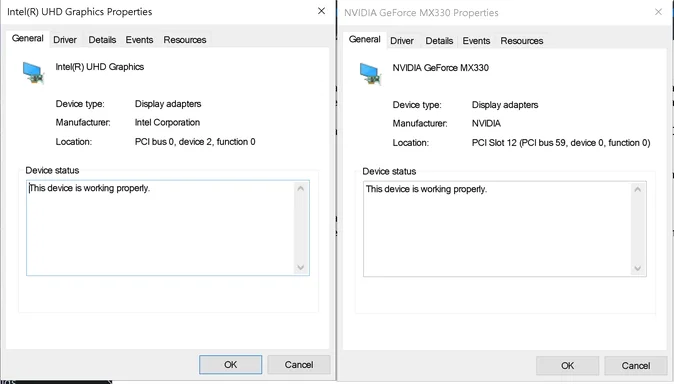Click 'NVIDIA' manufacturer value
This screenshot has width=674, height=384.
pyautogui.click(x=486, y=123)
